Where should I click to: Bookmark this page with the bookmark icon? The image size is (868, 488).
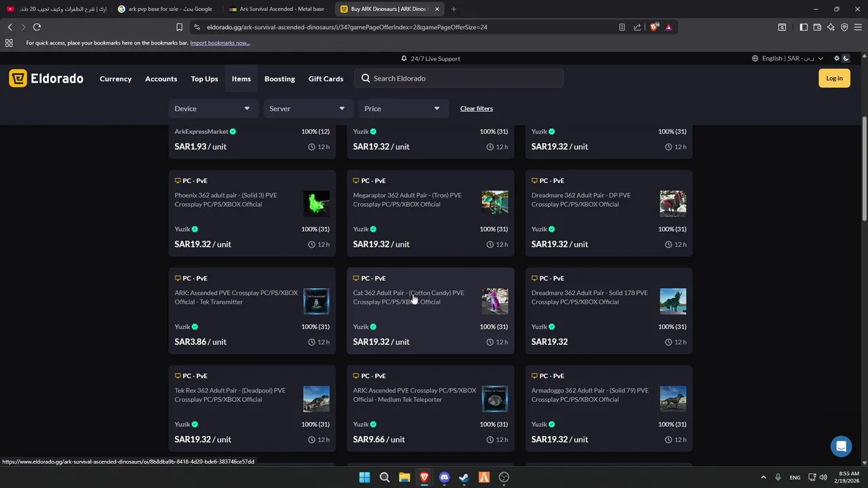click(179, 27)
